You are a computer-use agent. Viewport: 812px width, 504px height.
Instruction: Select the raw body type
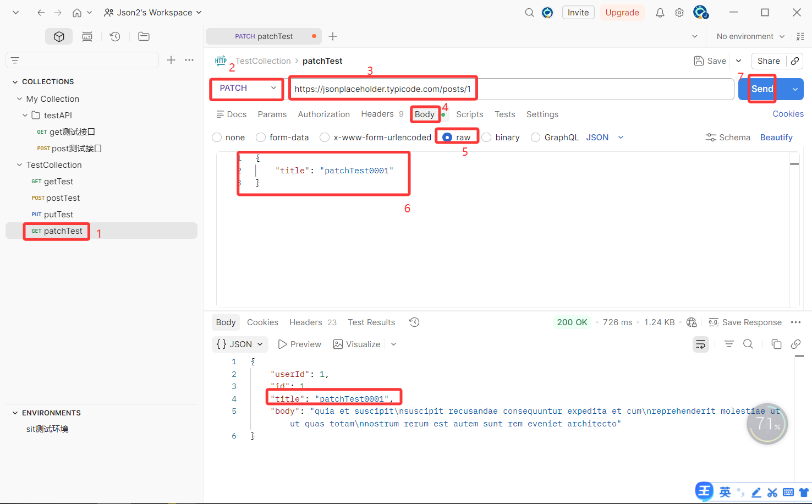447,138
